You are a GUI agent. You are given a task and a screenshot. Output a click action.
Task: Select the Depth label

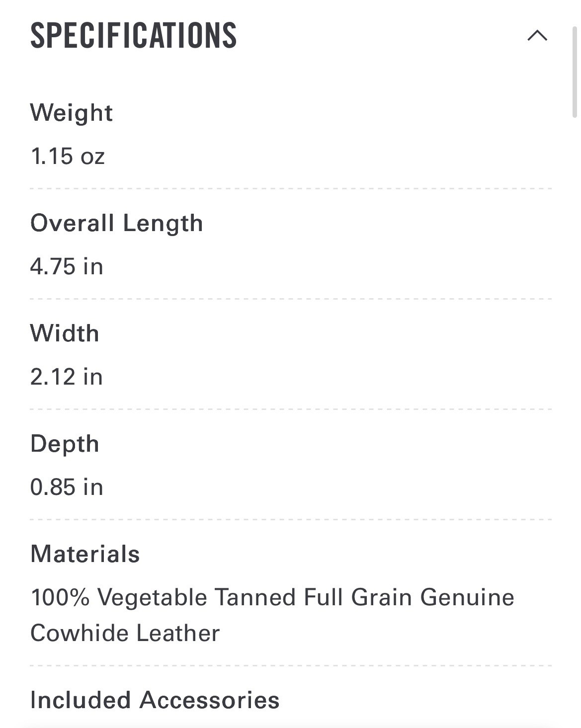coord(65,444)
